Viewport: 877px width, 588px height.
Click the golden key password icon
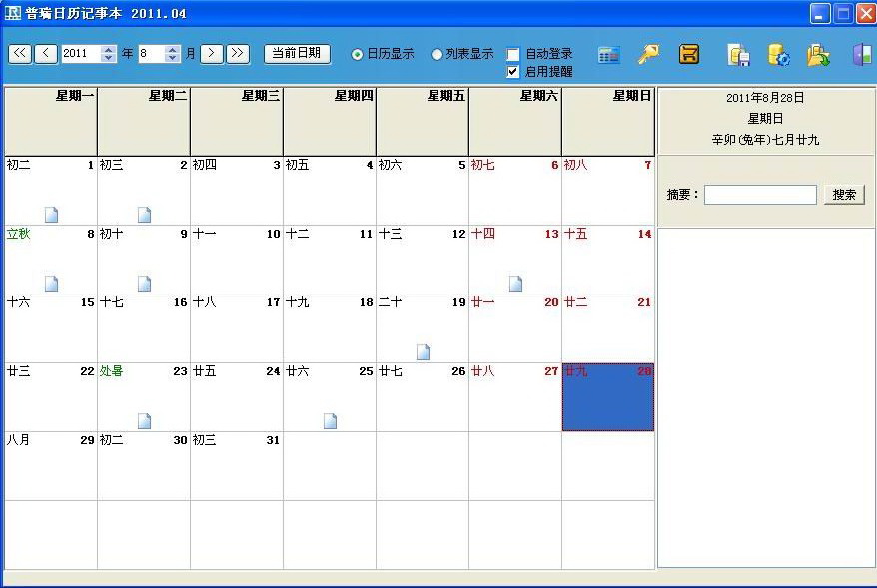[648, 54]
